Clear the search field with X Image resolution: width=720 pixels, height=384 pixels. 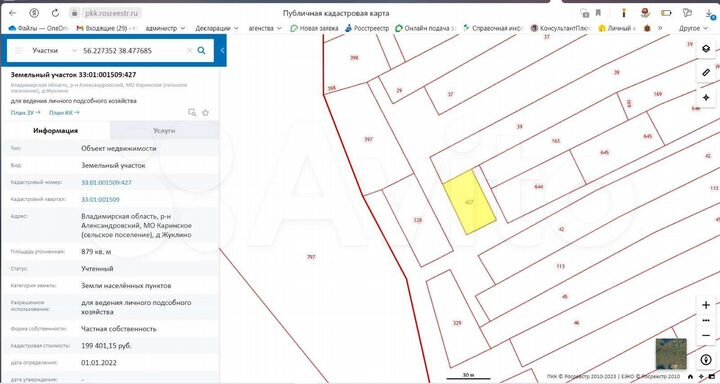189,51
